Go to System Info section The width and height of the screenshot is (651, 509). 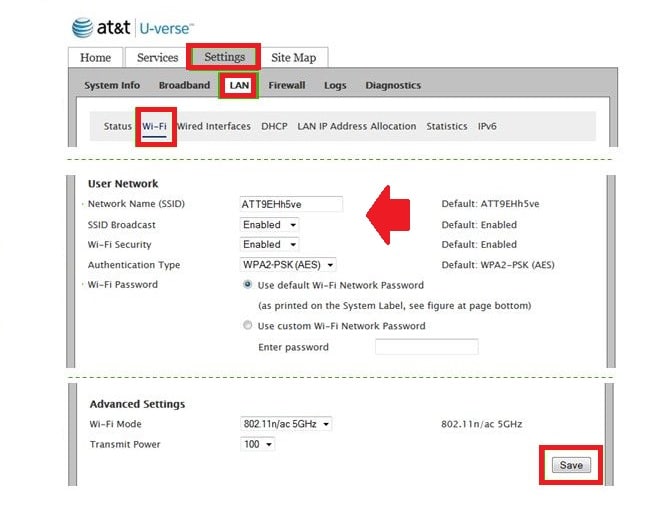(112, 86)
